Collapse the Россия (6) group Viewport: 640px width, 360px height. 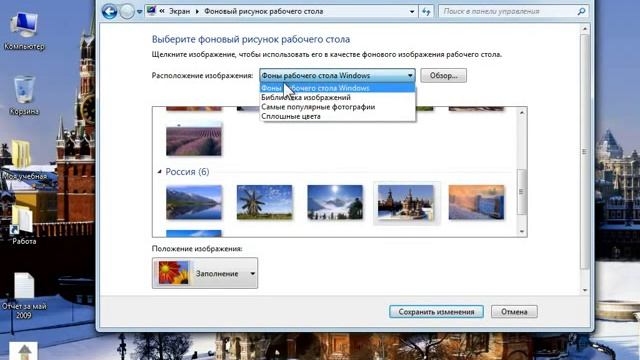click(x=160, y=171)
